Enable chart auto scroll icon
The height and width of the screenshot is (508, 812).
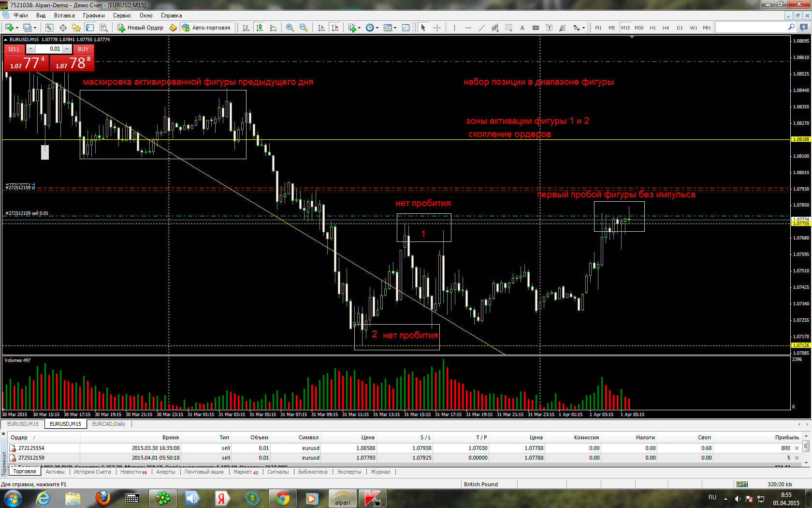pyautogui.click(x=321, y=28)
